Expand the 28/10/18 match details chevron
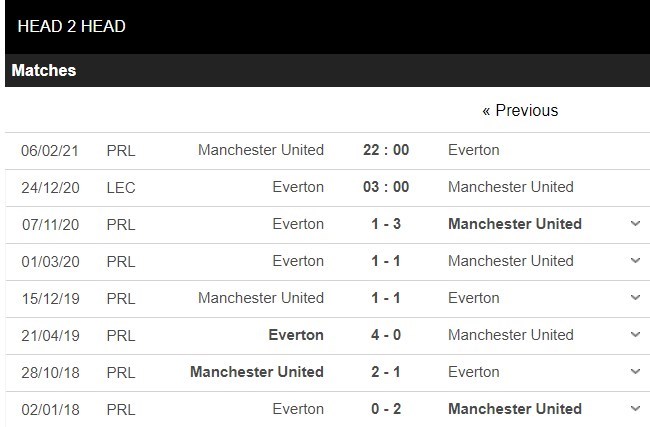The height and width of the screenshot is (427, 650). point(635,372)
